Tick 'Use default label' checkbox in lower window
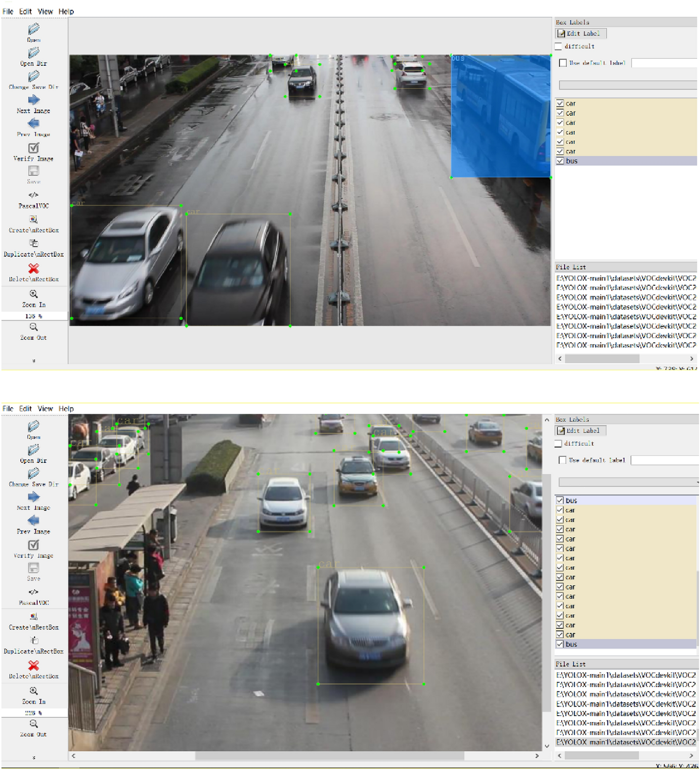 563,460
